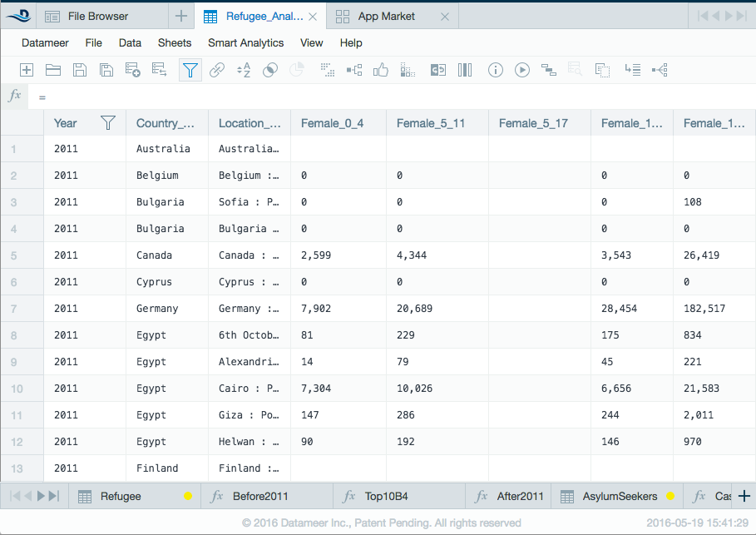Go to first sheet using bottom arrow
The width and height of the screenshot is (756, 535).
pyautogui.click(x=16, y=496)
